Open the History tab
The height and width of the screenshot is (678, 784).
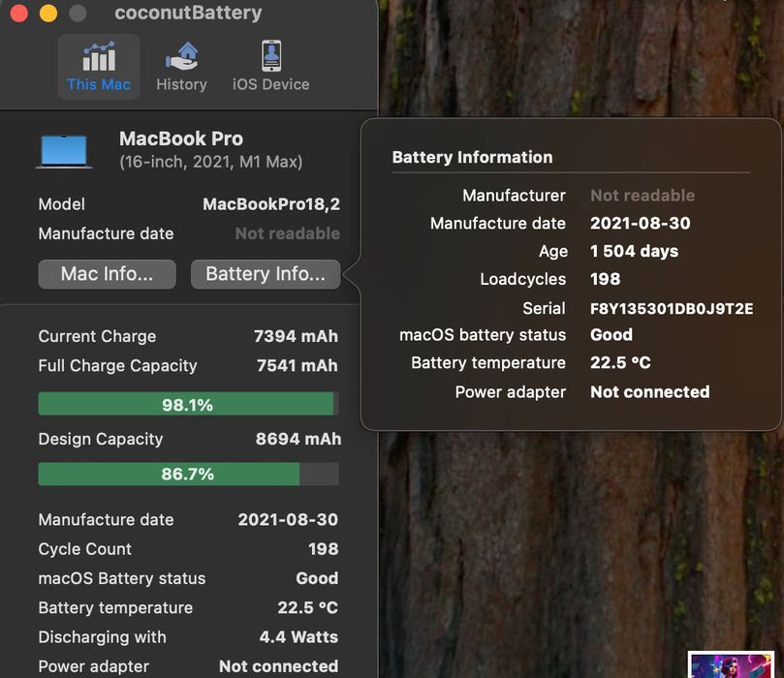tap(181, 67)
